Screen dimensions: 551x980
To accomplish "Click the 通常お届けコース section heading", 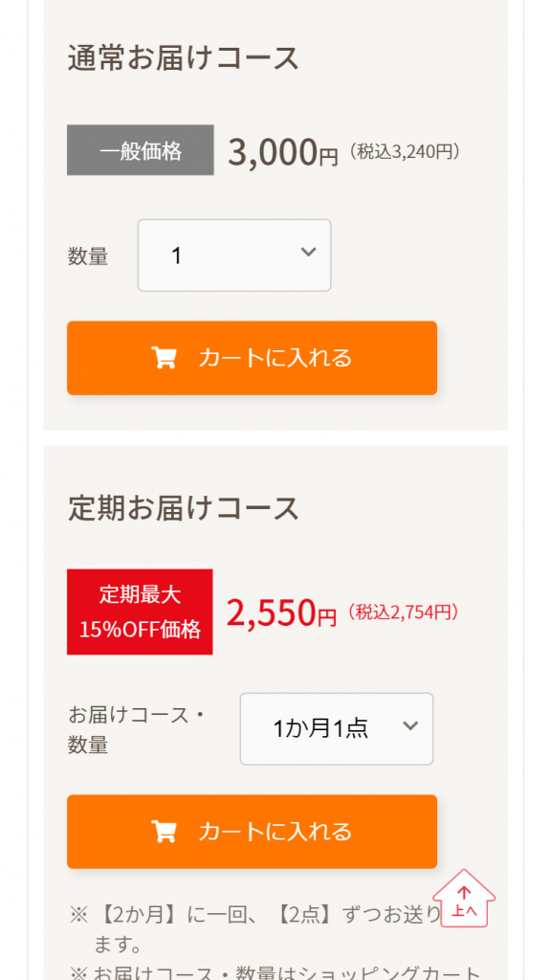I will point(184,58).
